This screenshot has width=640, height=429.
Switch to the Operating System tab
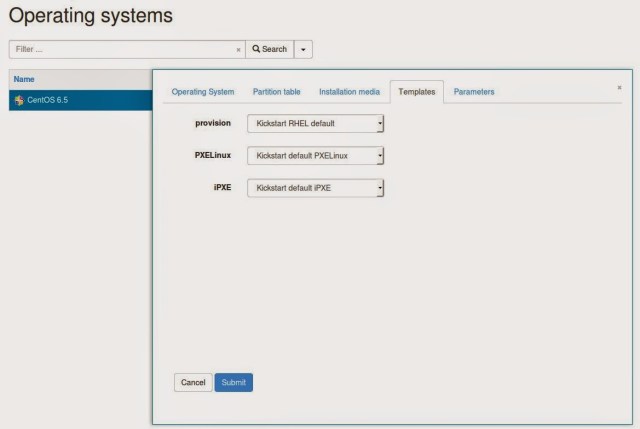203,92
